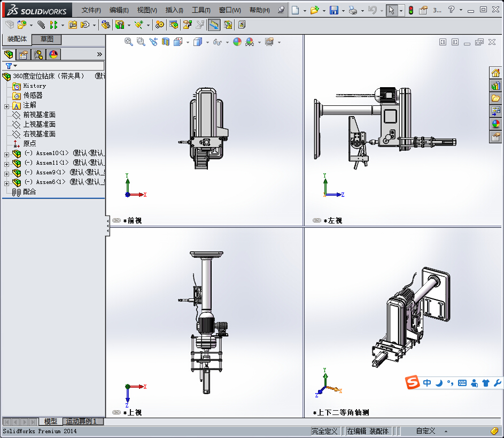Click the Move Component icon
504x438 pixels.
(x=85, y=25)
